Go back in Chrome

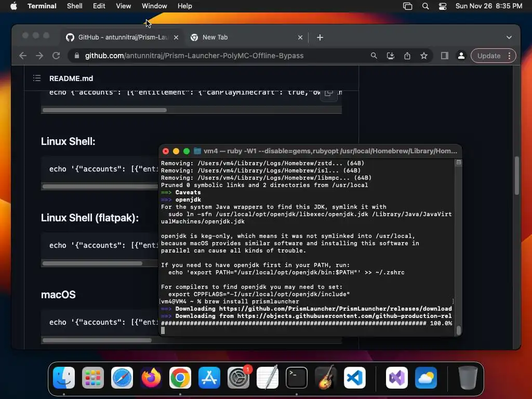click(x=23, y=56)
